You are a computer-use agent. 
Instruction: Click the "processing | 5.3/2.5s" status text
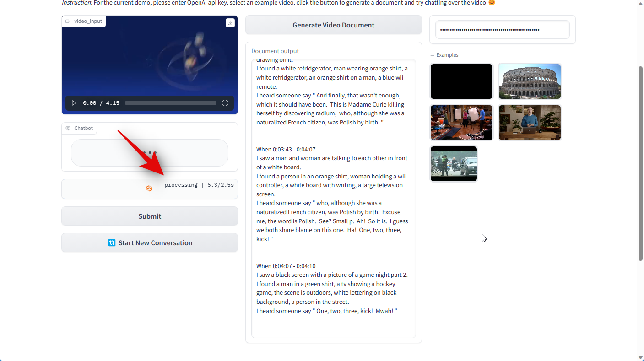tap(199, 185)
